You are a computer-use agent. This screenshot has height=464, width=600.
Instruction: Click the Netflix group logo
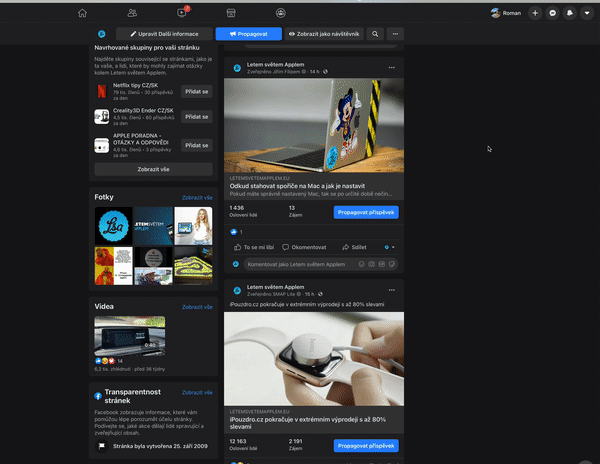pos(102,91)
